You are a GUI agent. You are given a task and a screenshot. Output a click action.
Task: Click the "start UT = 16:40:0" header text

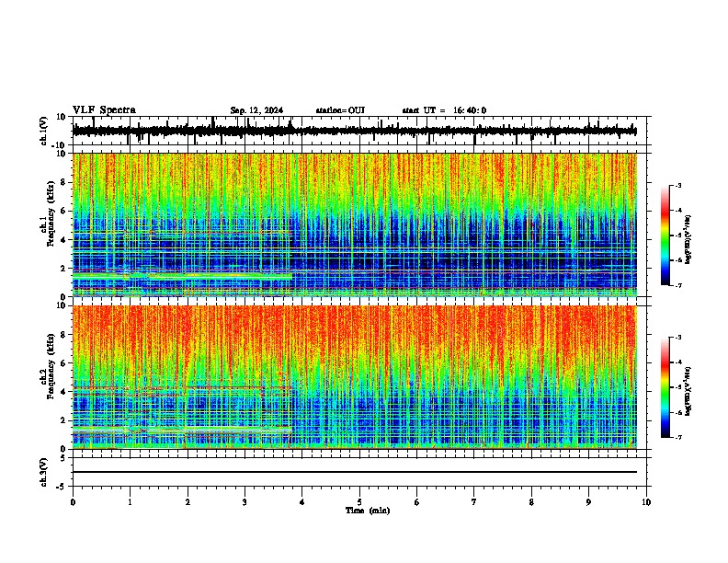click(x=444, y=110)
